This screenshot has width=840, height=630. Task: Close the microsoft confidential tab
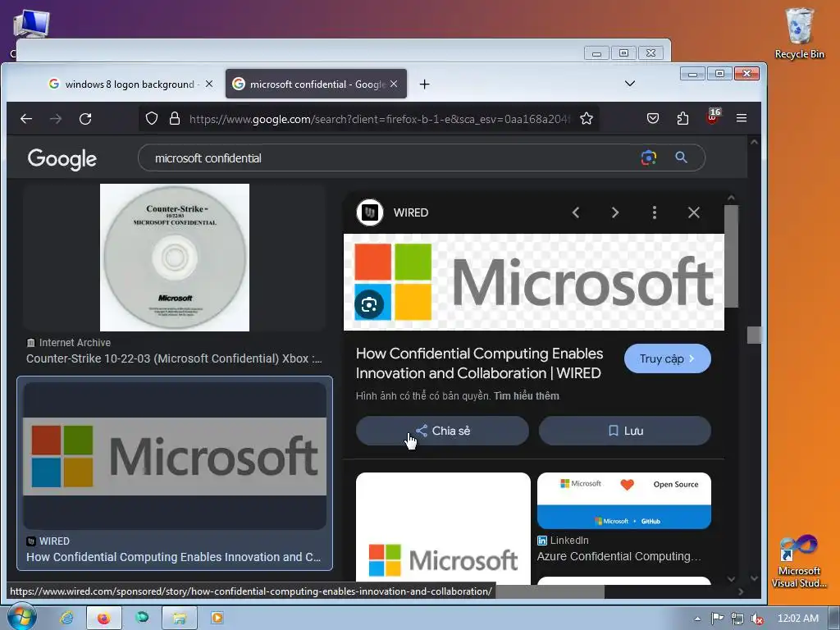coord(394,84)
